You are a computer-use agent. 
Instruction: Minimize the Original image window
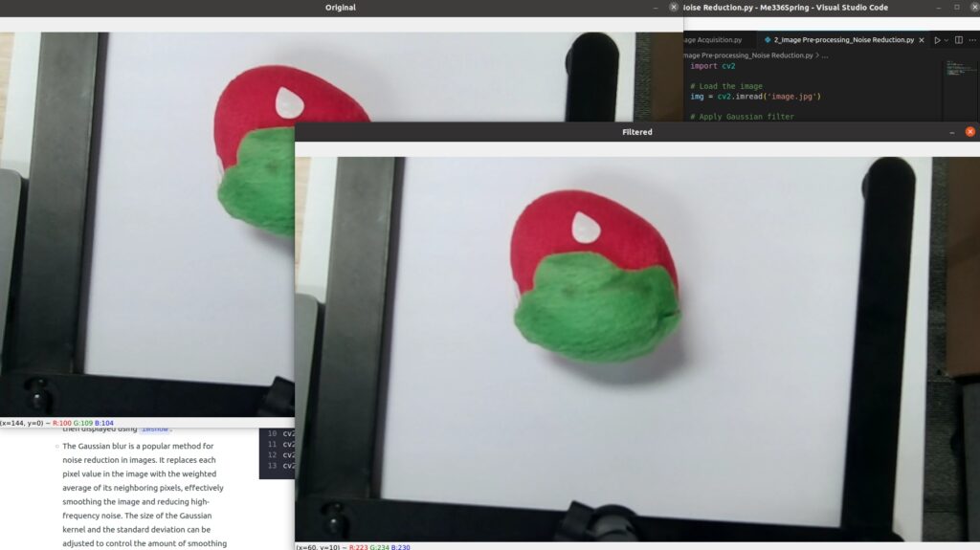click(656, 8)
